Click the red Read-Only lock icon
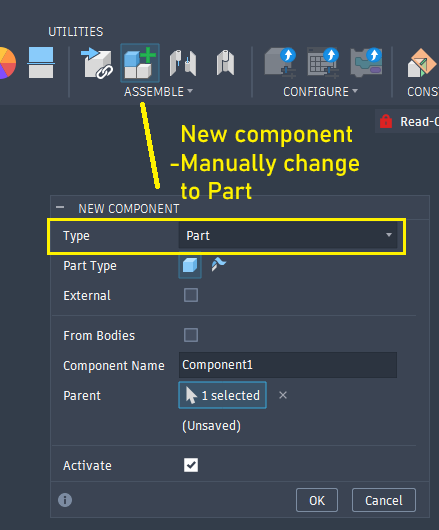Image resolution: width=439 pixels, height=530 pixels. [386, 121]
